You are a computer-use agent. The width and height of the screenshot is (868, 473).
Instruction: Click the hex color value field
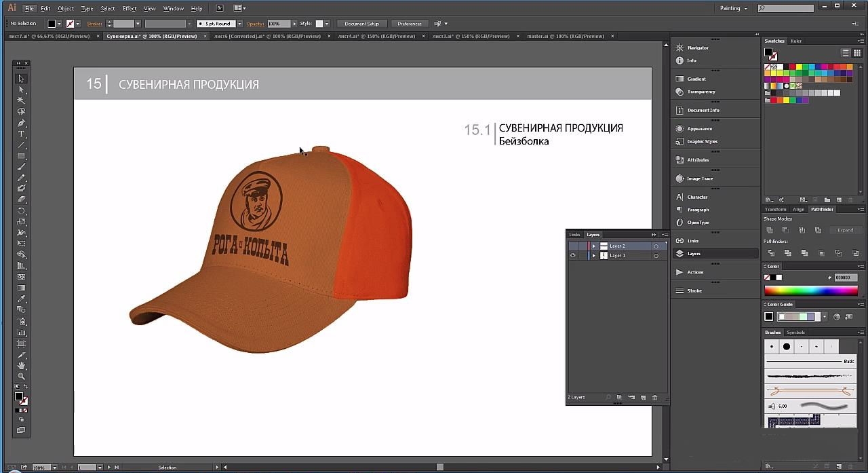(x=844, y=278)
